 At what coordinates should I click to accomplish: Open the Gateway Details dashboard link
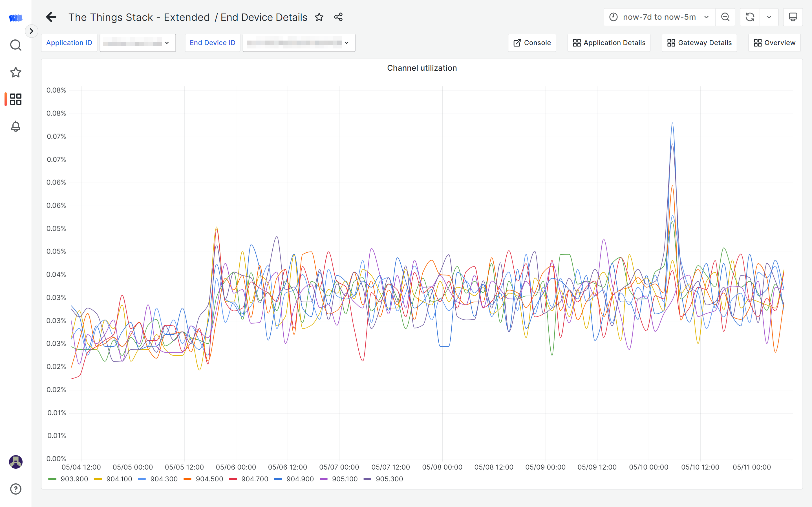[x=699, y=43]
